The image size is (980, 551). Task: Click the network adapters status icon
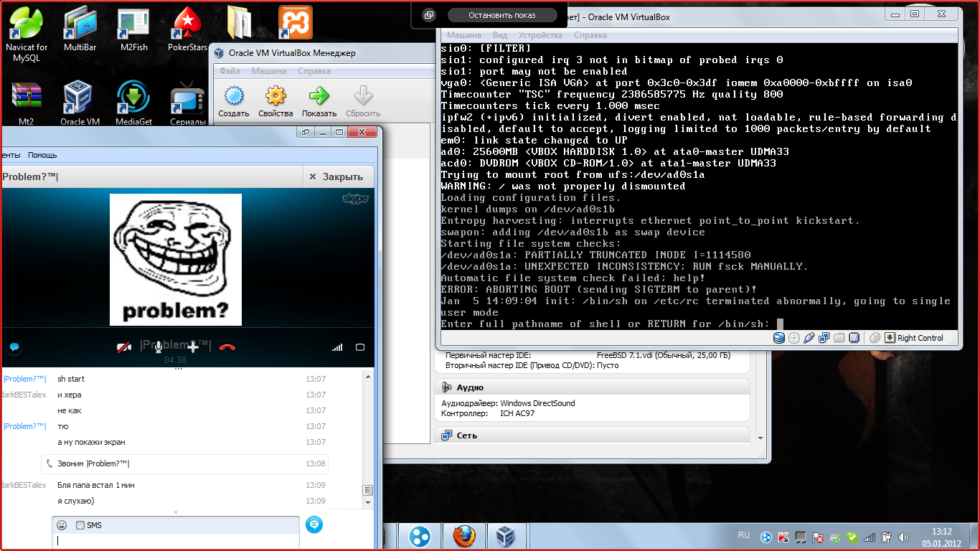[x=824, y=338]
